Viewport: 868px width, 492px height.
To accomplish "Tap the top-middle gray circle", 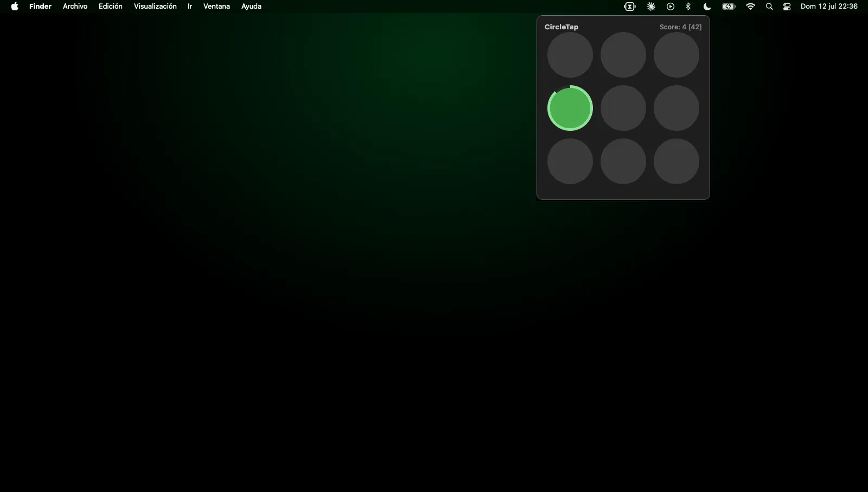I will pos(623,55).
